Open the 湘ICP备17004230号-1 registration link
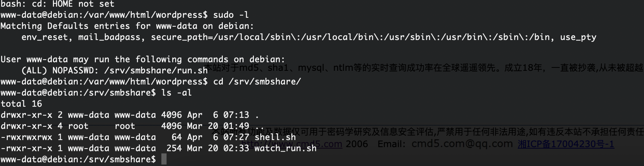This screenshot has width=644, height=166. (x=566, y=144)
